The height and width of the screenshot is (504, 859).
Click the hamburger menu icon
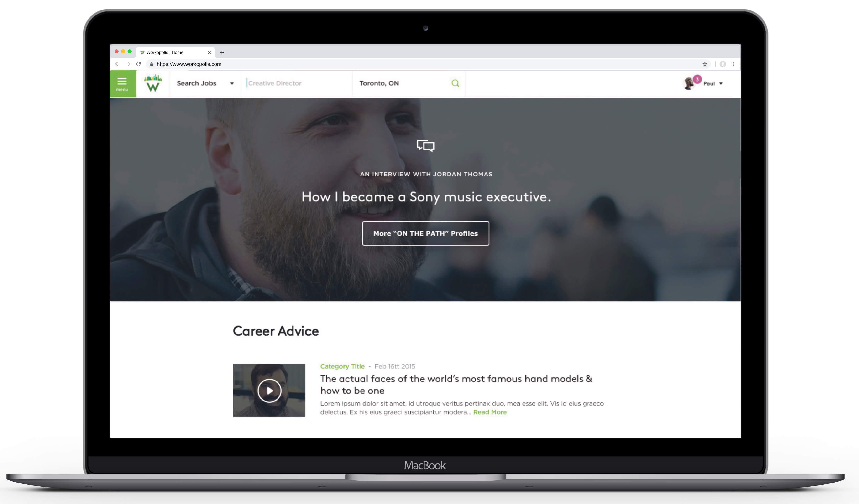pos(122,82)
